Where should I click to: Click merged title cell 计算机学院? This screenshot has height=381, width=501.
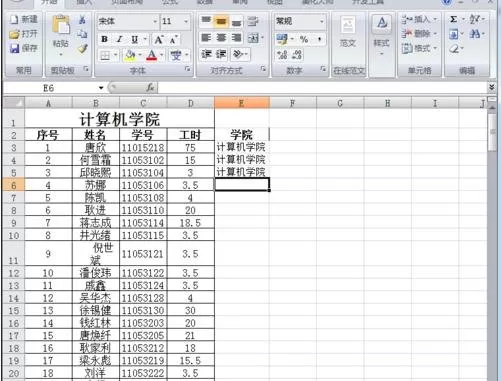[x=120, y=119]
